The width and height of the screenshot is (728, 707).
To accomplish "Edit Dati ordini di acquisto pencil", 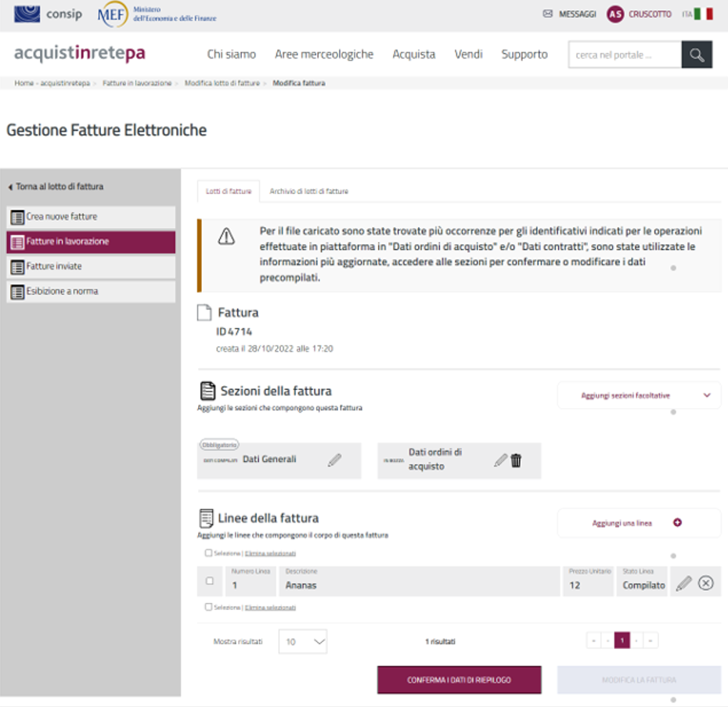I will pyautogui.click(x=500, y=460).
